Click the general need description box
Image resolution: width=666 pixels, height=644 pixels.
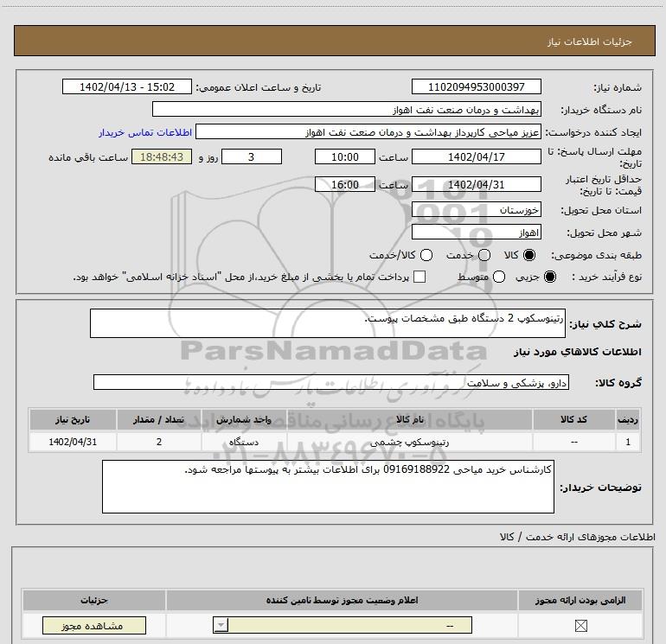click(328, 323)
